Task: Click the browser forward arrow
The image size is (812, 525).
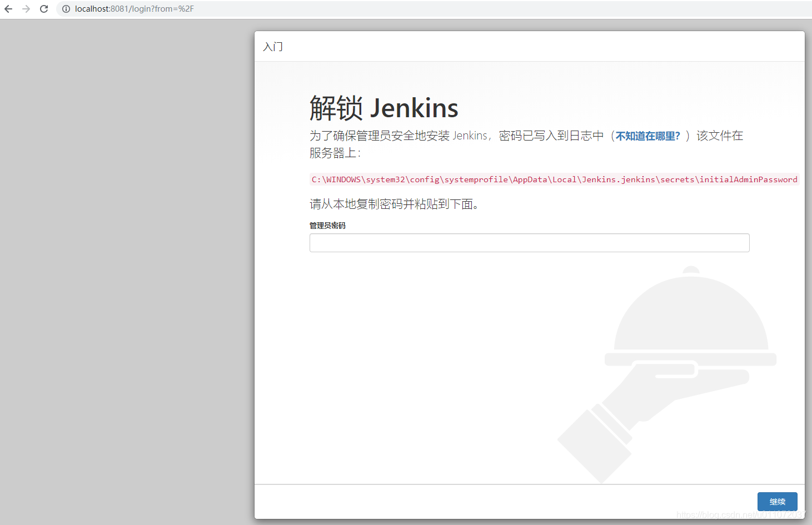Action: [x=26, y=9]
